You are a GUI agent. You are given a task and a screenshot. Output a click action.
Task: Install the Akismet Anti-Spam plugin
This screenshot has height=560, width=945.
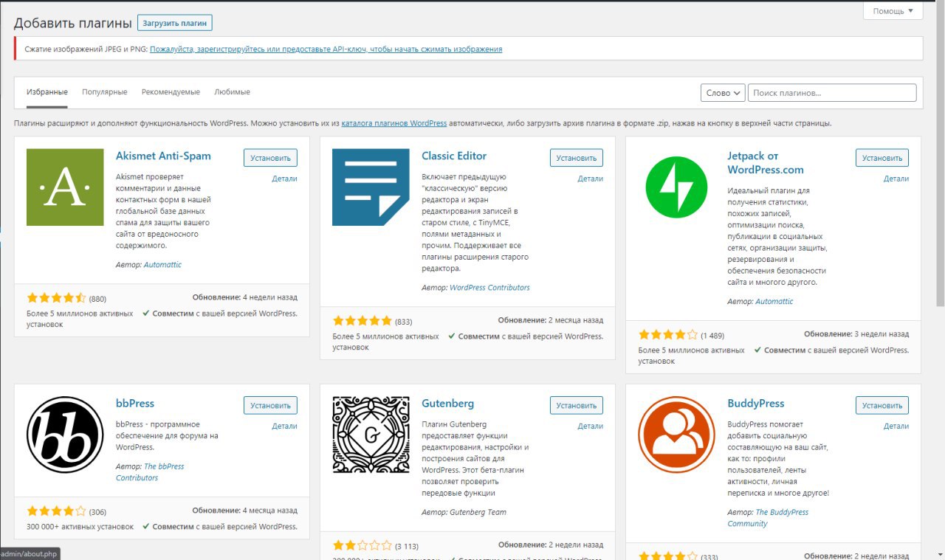click(x=270, y=158)
